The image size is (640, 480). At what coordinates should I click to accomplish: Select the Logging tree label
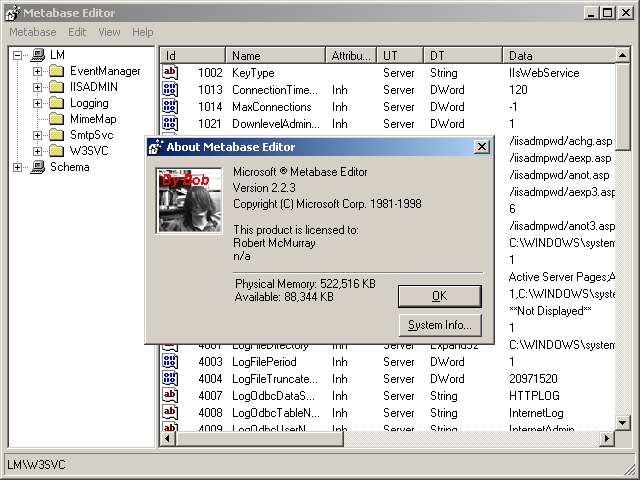click(x=89, y=103)
